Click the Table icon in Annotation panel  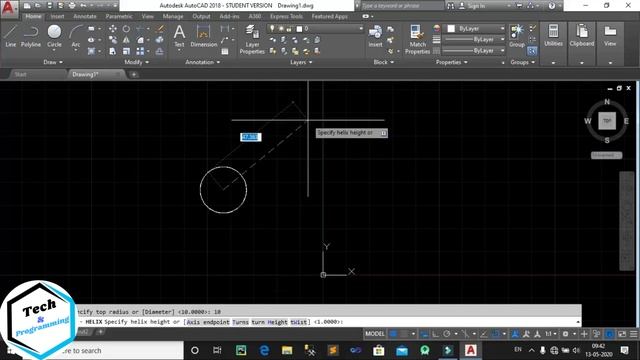pos(225,51)
